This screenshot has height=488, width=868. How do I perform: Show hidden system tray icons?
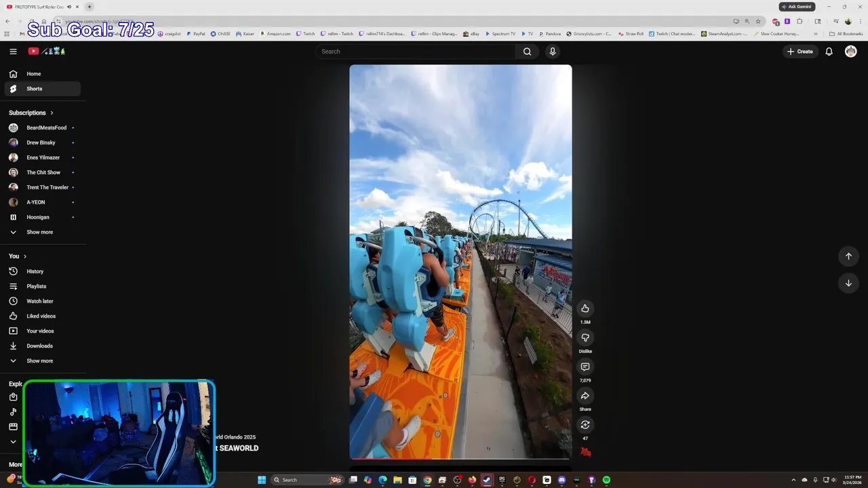coord(794,480)
